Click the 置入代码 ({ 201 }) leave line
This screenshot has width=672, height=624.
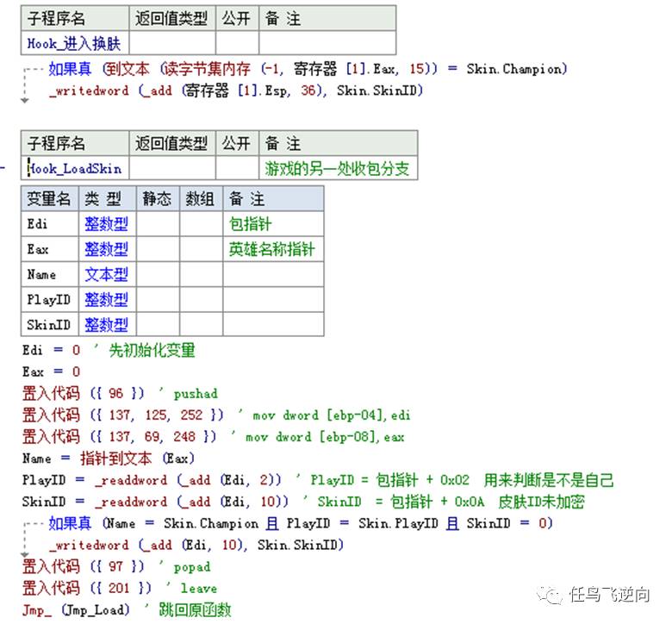tap(120, 588)
